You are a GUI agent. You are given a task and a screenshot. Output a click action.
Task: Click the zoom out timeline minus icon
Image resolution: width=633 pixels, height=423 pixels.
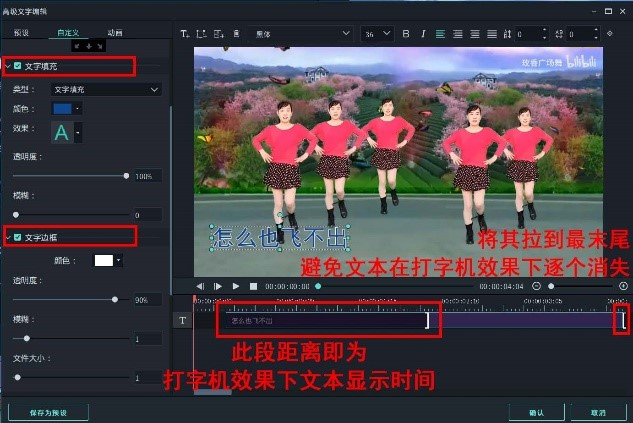[536, 286]
